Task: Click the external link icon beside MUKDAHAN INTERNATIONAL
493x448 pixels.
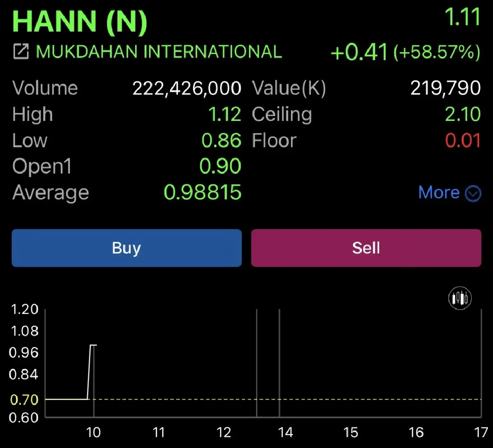Action: pos(21,51)
